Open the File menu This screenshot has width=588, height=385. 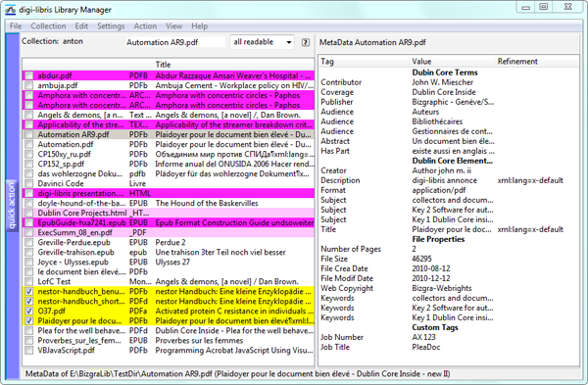[16, 25]
